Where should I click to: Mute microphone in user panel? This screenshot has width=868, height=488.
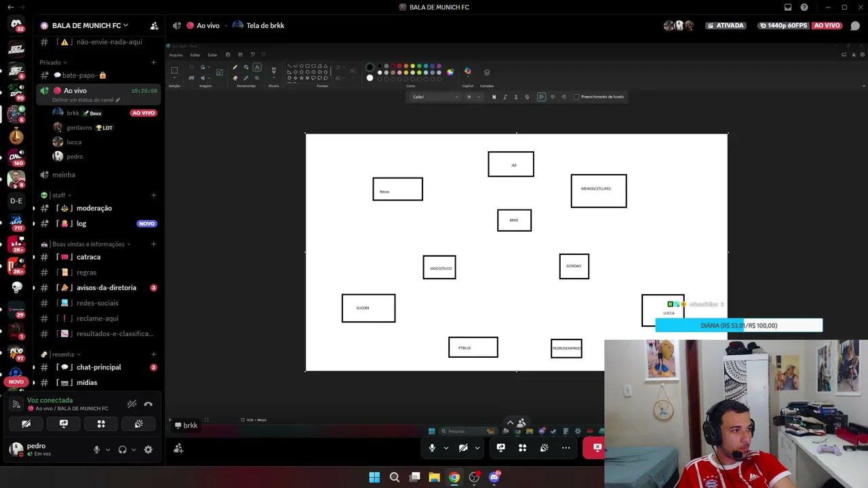tap(96, 449)
